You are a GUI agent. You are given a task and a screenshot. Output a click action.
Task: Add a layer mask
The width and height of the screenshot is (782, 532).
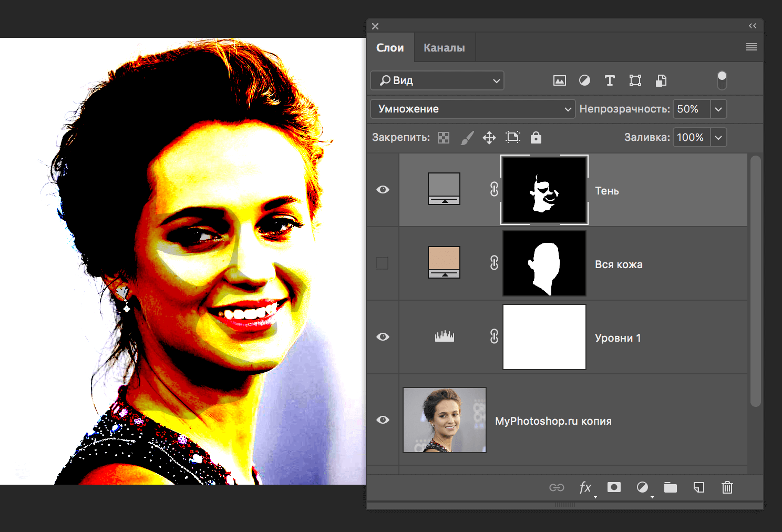tap(614, 487)
